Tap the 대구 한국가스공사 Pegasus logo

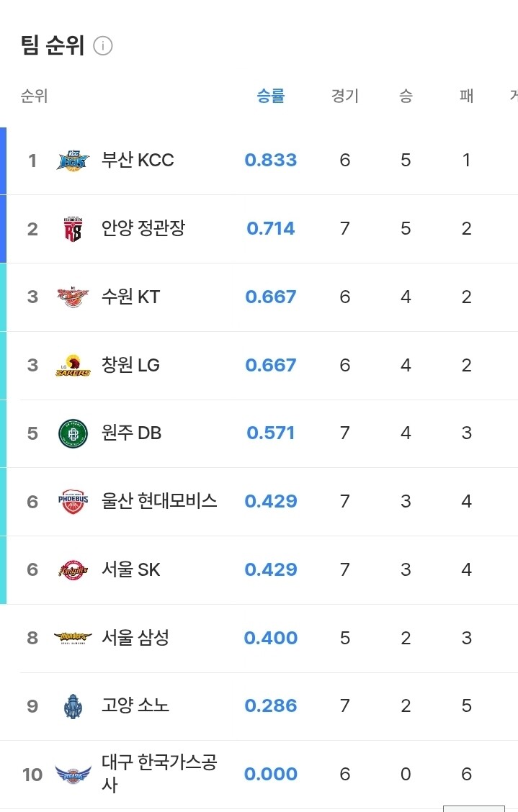pos(73,774)
